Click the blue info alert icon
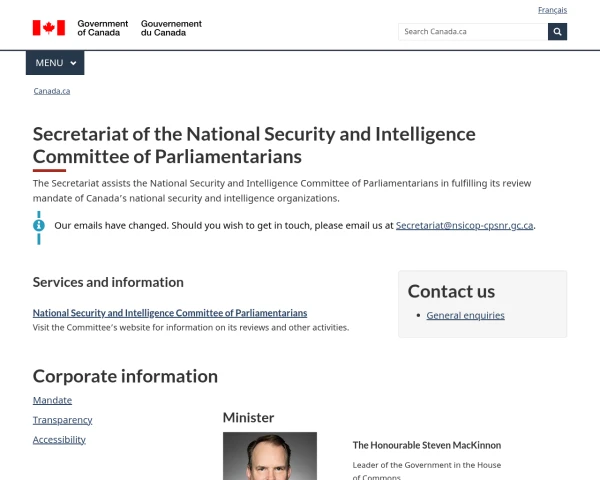Image resolution: width=600 pixels, height=480 pixels. pos(39,226)
